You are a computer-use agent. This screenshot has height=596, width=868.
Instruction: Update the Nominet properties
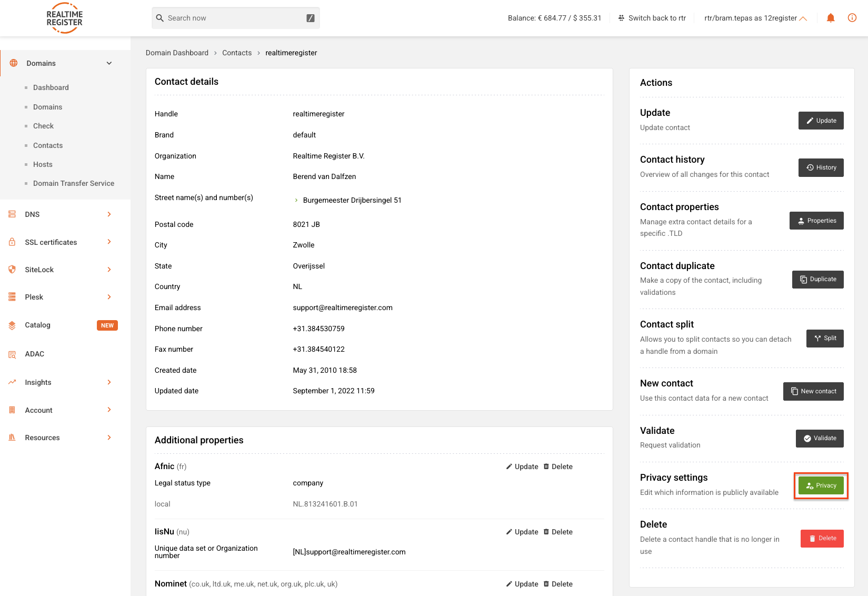(x=522, y=584)
